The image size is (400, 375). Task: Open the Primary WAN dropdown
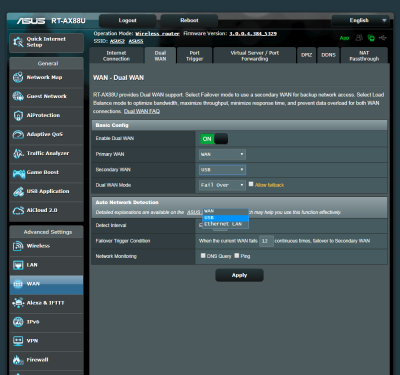[x=222, y=154]
